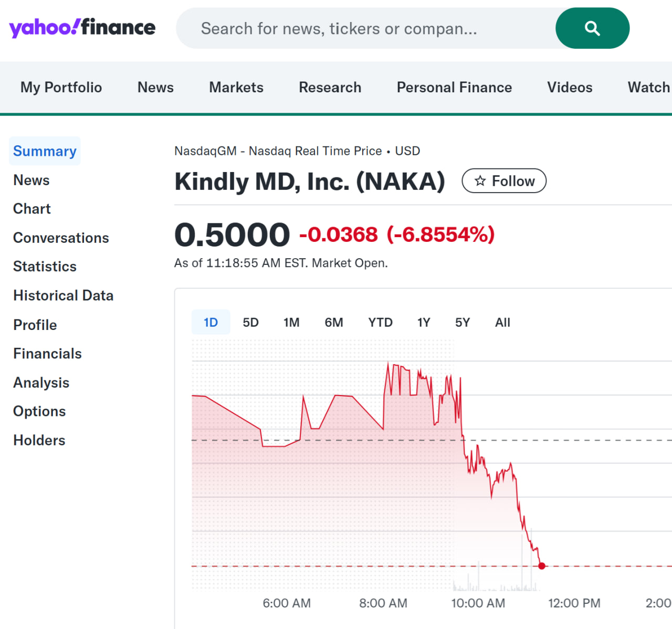
Task: Switch chart to 5D range
Action: pos(250,322)
